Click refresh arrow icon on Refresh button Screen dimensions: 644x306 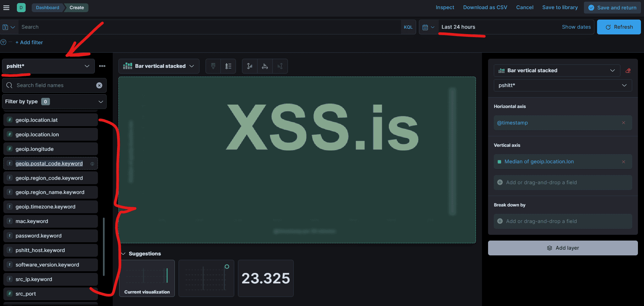[x=608, y=27]
